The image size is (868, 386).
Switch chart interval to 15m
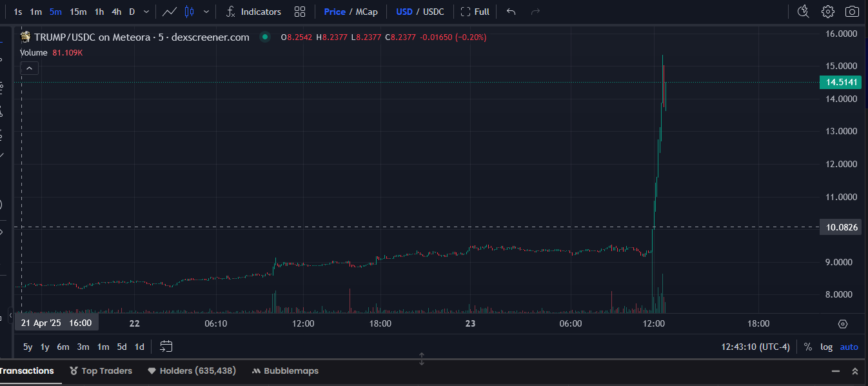click(x=78, y=12)
